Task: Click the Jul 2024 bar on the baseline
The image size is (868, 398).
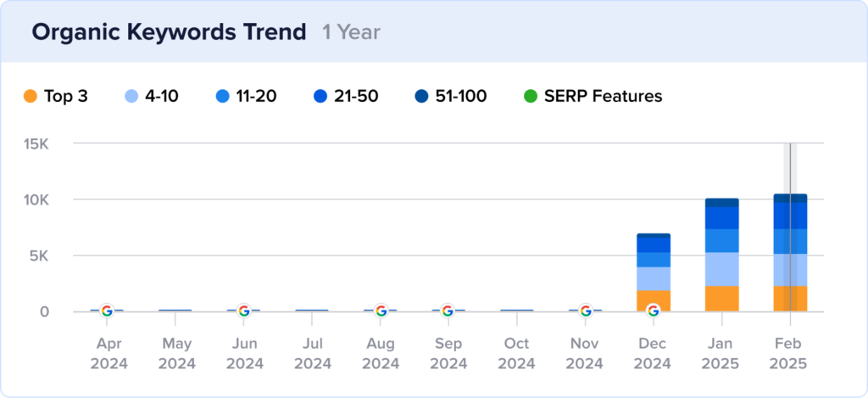Action: click(x=312, y=311)
